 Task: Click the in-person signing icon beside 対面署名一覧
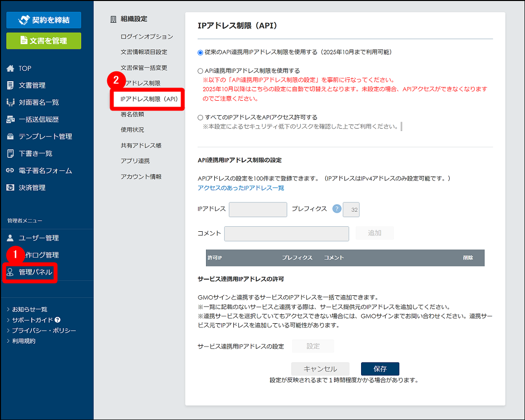(x=10, y=102)
